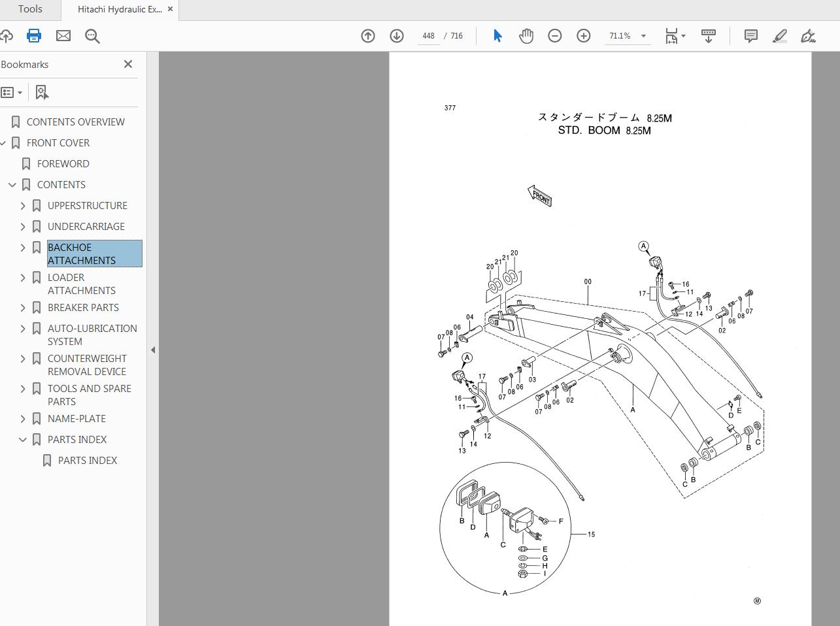Switch to the Selection arrow tool
840x626 pixels.
pyautogui.click(x=497, y=36)
